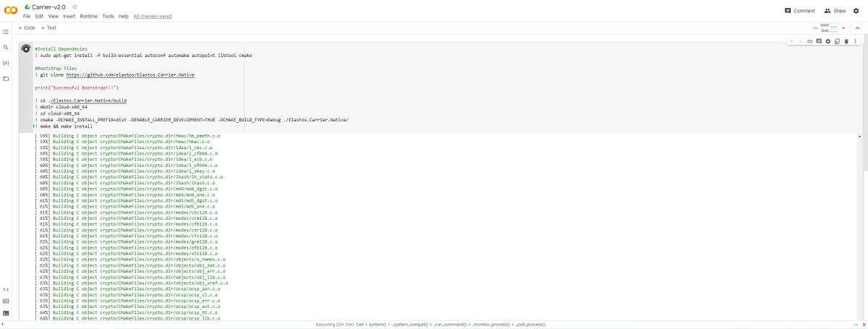Screen dimensions: 868x329
Task: Open the Elastos.Carrier.Native GitHub link
Action: [x=132, y=74]
